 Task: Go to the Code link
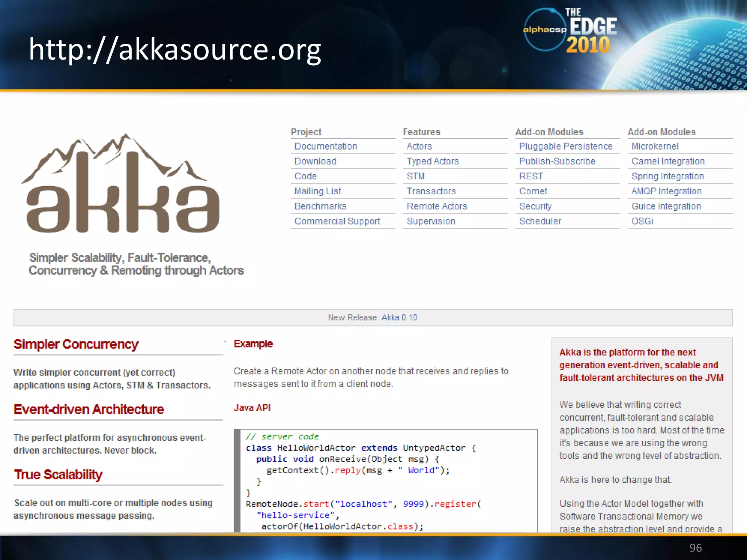pos(306,176)
